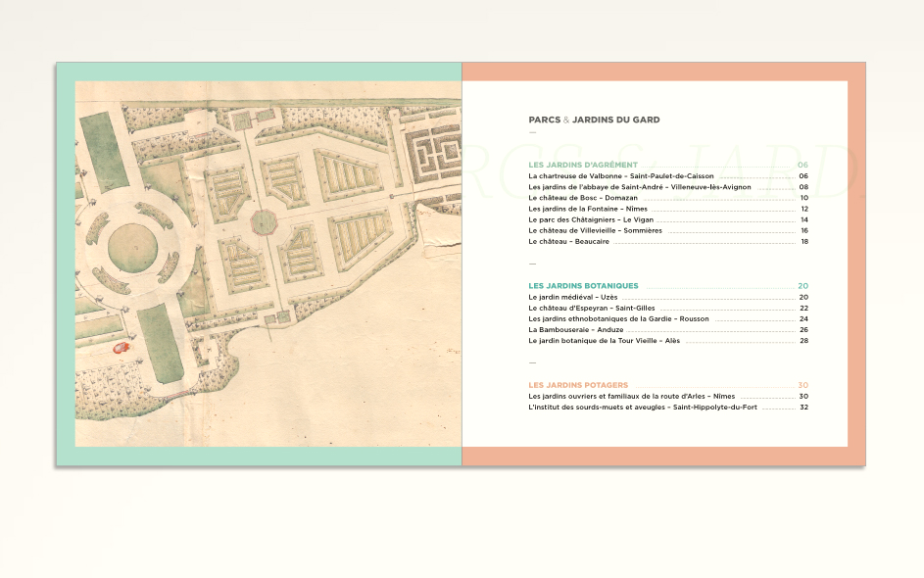Select 'Le jardin médiéval – Uzès' entry
The width and height of the screenshot is (924, 578).
(572, 297)
